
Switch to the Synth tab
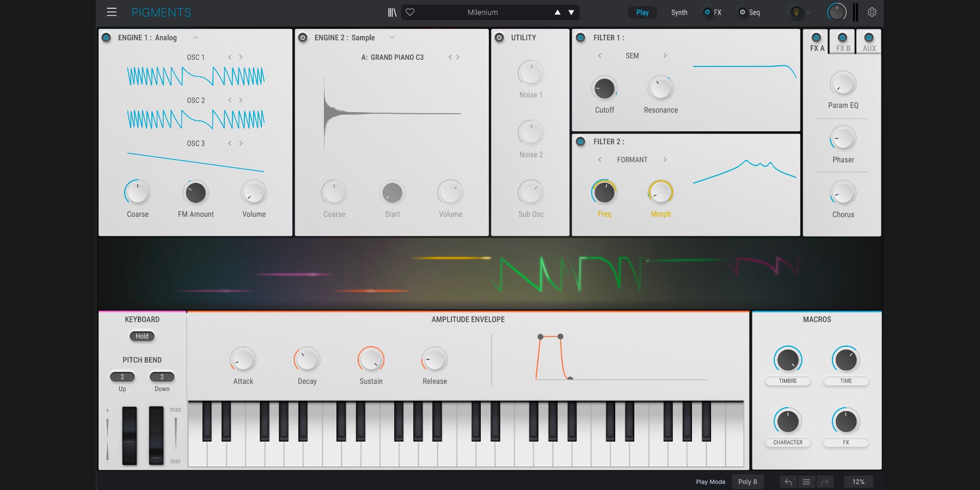(679, 12)
